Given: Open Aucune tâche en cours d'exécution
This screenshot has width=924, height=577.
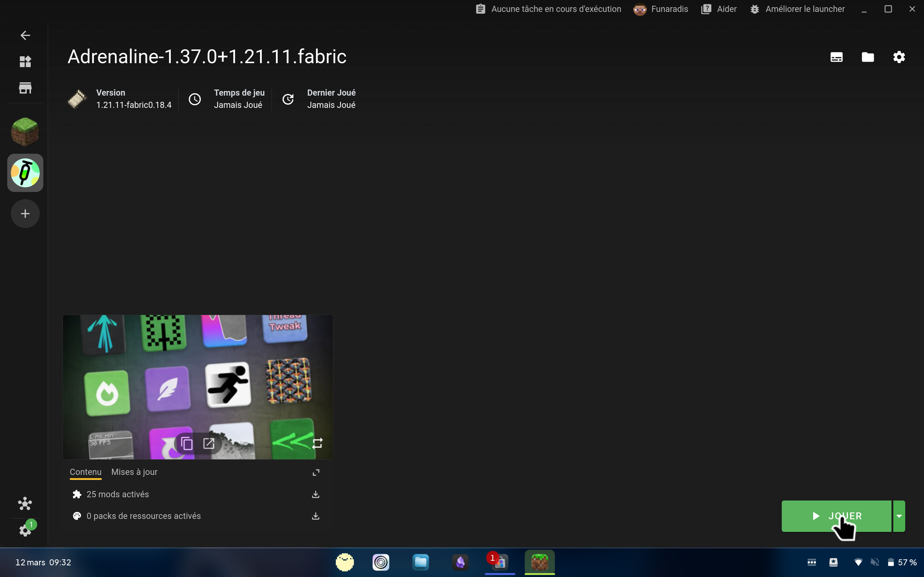Looking at the screenshot, I should [548, 9].
